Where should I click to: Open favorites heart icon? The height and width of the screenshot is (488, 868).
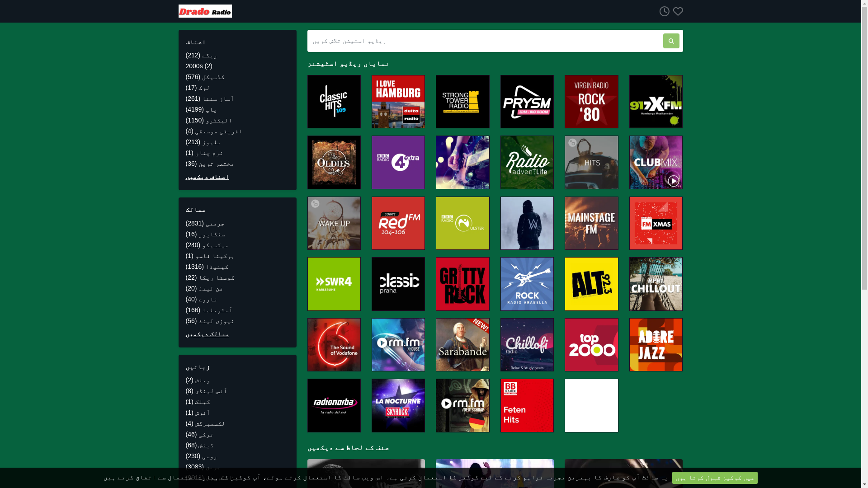(x=678, y=11)
